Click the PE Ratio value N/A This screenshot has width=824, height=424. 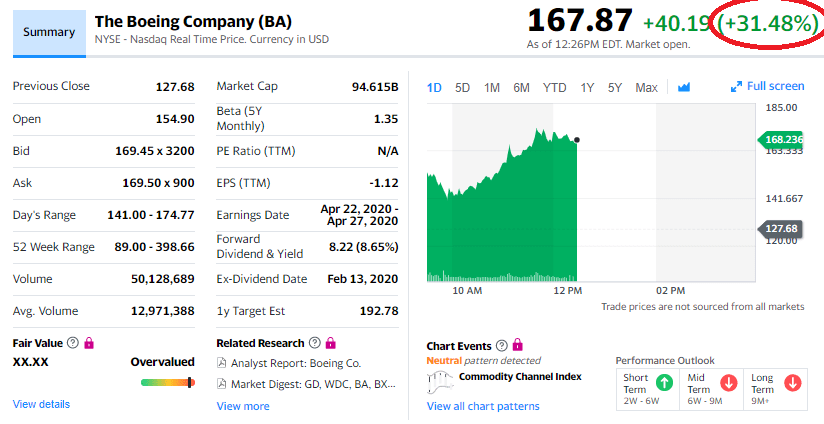pyautogui.click(x=388, y=151)
